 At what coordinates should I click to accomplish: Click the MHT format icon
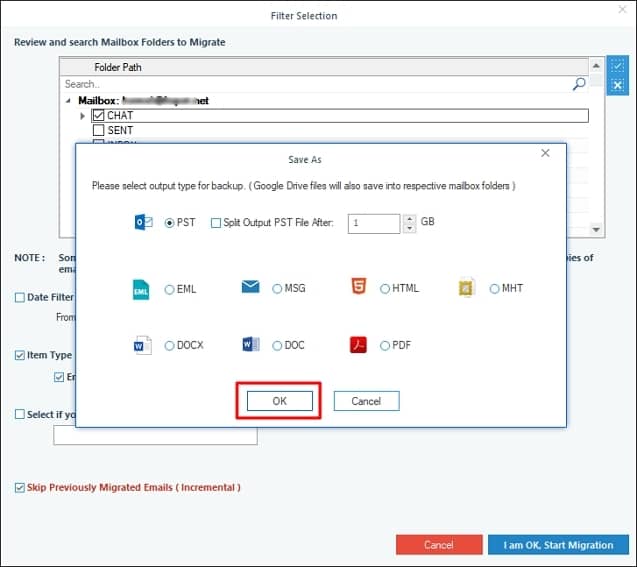pos(466,288)
